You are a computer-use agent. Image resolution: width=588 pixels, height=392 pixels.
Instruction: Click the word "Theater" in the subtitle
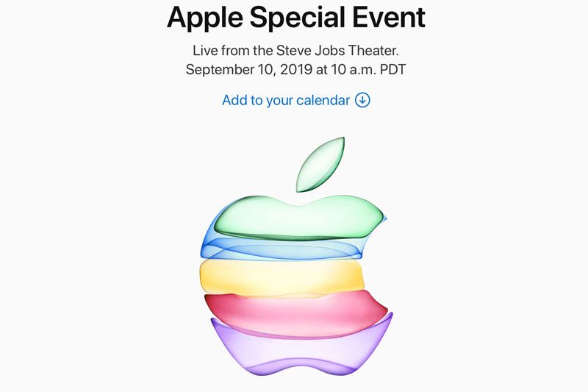(x=373, y=50)
